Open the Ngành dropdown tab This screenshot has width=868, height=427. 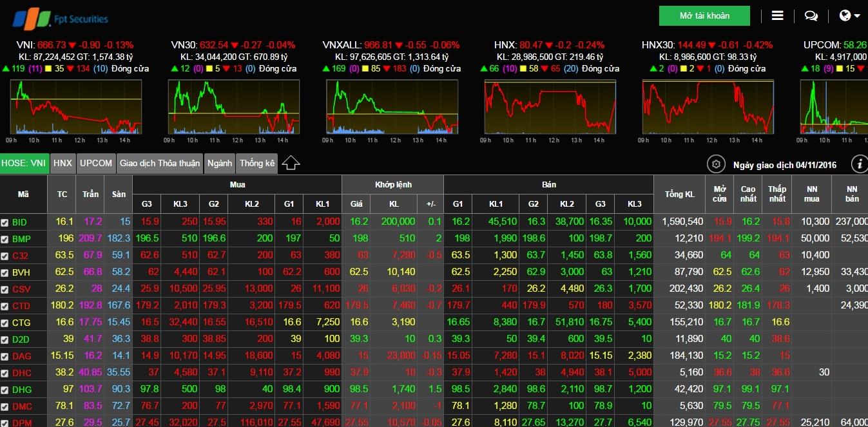pos(220,163)
